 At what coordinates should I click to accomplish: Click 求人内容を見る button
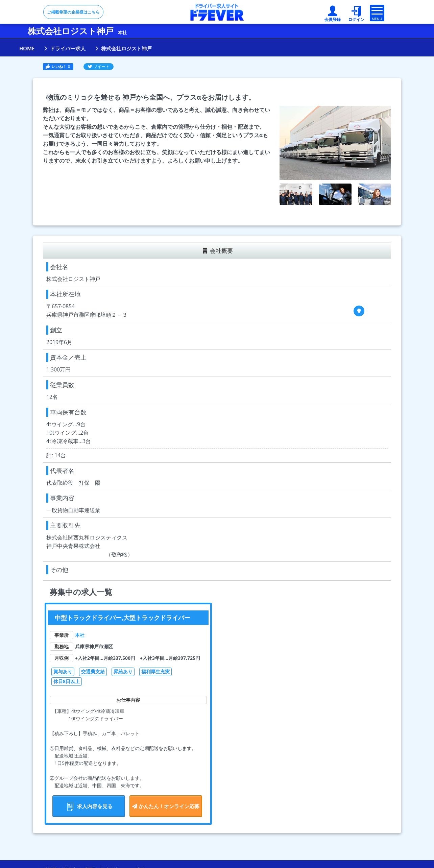coord(89,806)
